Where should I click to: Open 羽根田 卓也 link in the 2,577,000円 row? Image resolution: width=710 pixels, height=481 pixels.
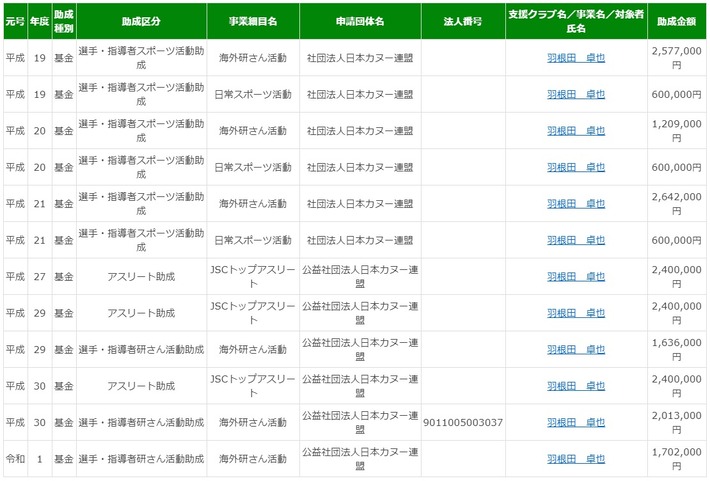[576, 58]
